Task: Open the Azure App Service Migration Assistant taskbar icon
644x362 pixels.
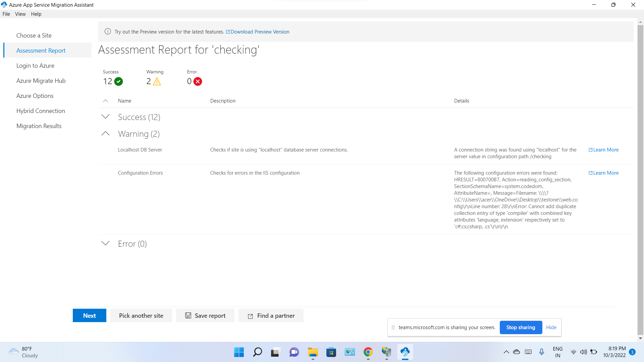Action: pos(405,352)
